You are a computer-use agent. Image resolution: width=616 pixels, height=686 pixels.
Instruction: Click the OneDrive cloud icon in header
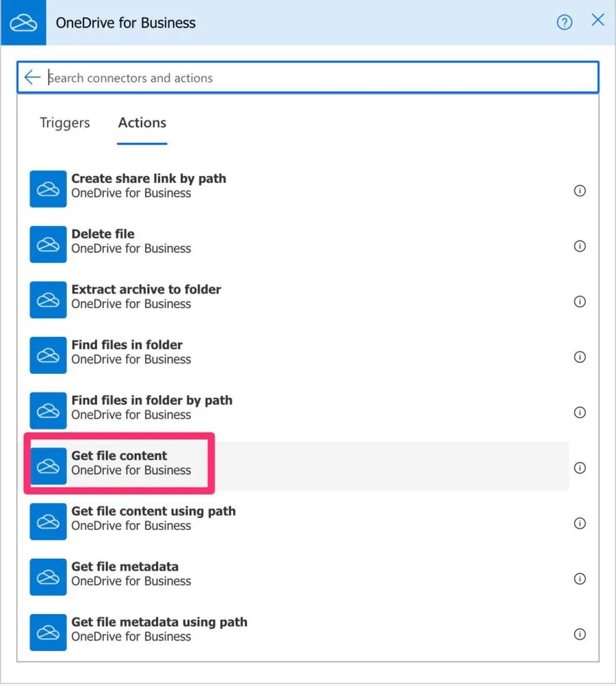tap(23, 23)
